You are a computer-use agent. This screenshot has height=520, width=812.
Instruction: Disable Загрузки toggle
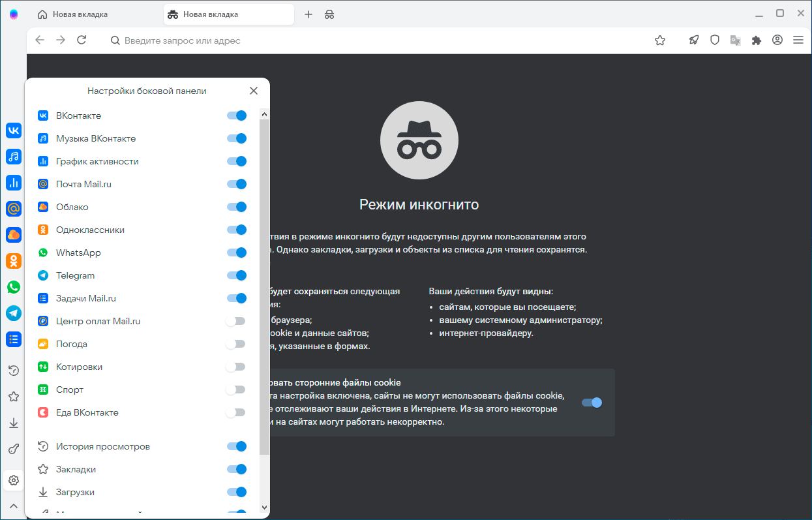click(237, 492)
